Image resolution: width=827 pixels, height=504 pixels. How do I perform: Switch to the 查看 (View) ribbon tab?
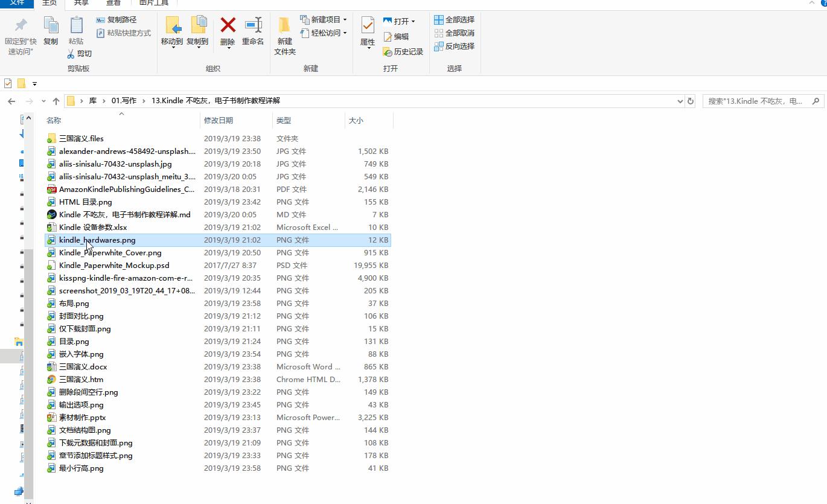click(x=113, y=3)
